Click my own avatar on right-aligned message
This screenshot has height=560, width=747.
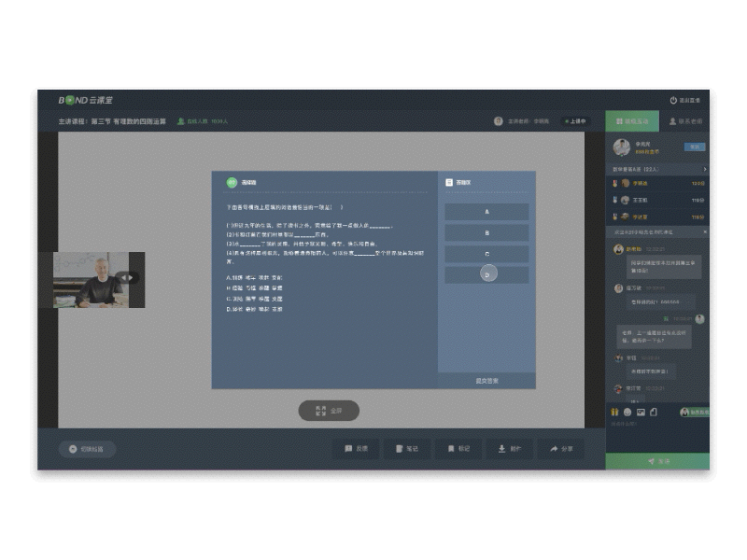pos(699,319)
